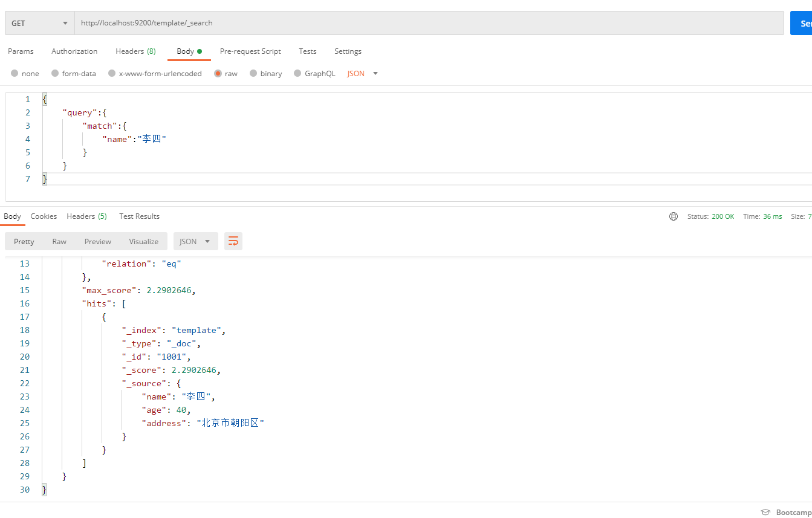Open the Settings tab
This screenshot has width=812, height=518.
click(x=348, y=51)
